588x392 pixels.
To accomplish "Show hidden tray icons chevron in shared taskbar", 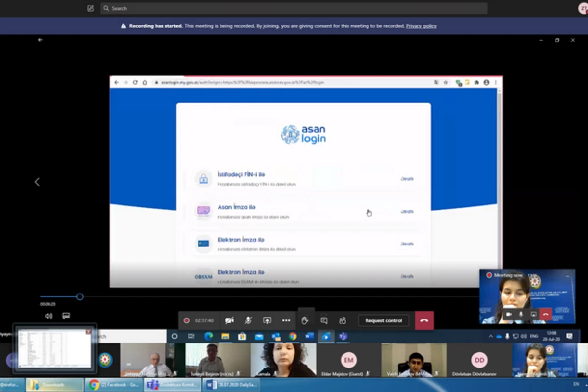I will point(491,337).
